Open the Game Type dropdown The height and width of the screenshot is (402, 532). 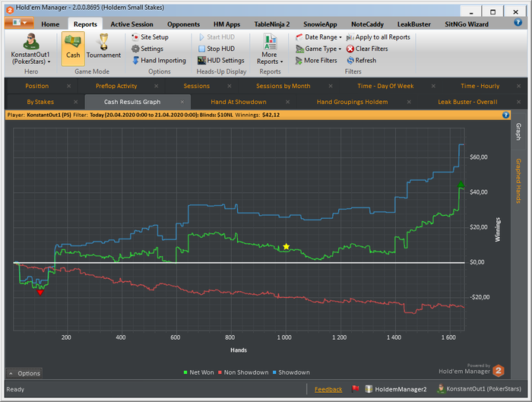(318, 49)
